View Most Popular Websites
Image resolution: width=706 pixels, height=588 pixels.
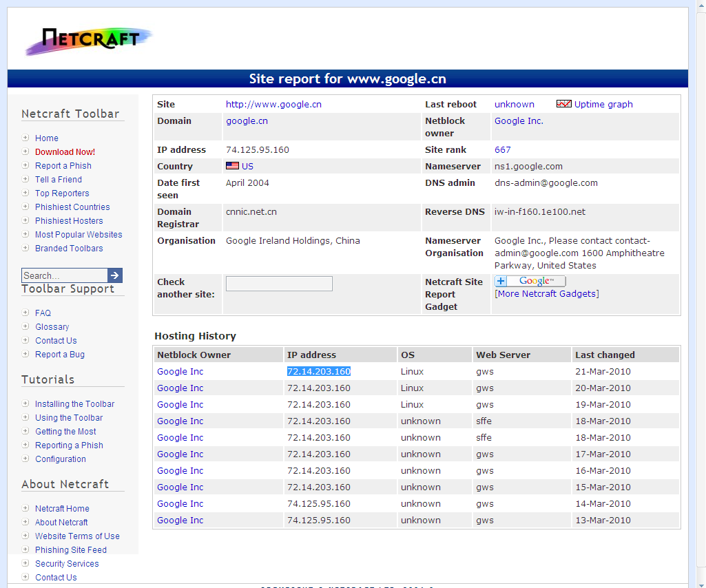(x=79, y=235)
